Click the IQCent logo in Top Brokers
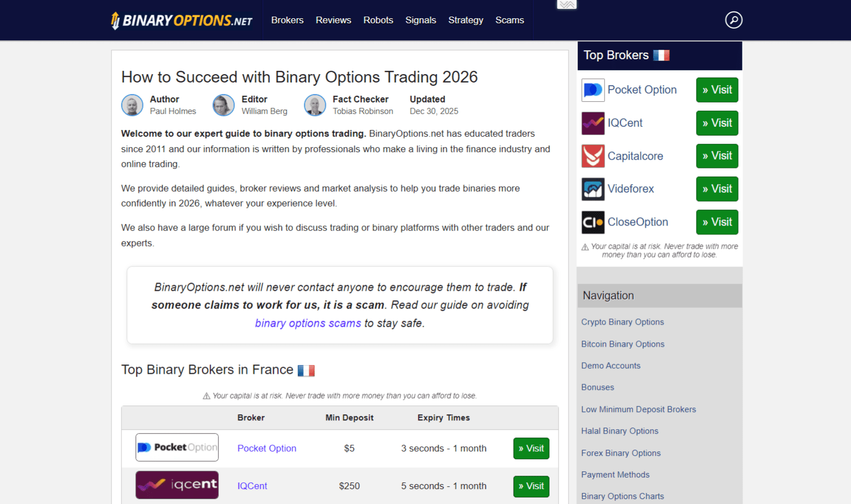 pos(592,123)
